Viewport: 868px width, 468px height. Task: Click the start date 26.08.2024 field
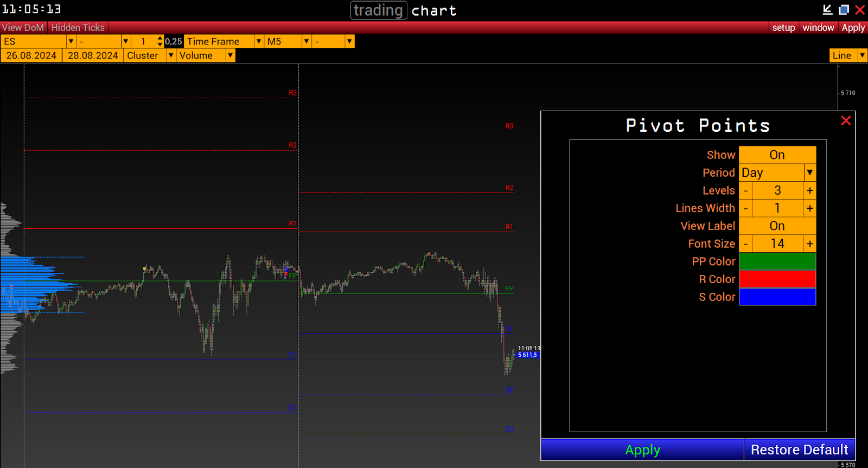pos(31,55)
